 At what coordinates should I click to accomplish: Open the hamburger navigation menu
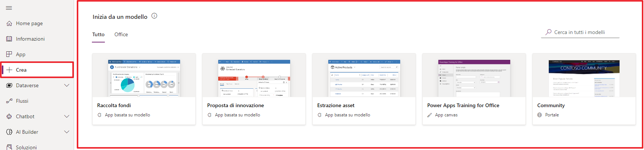(9, 8)
